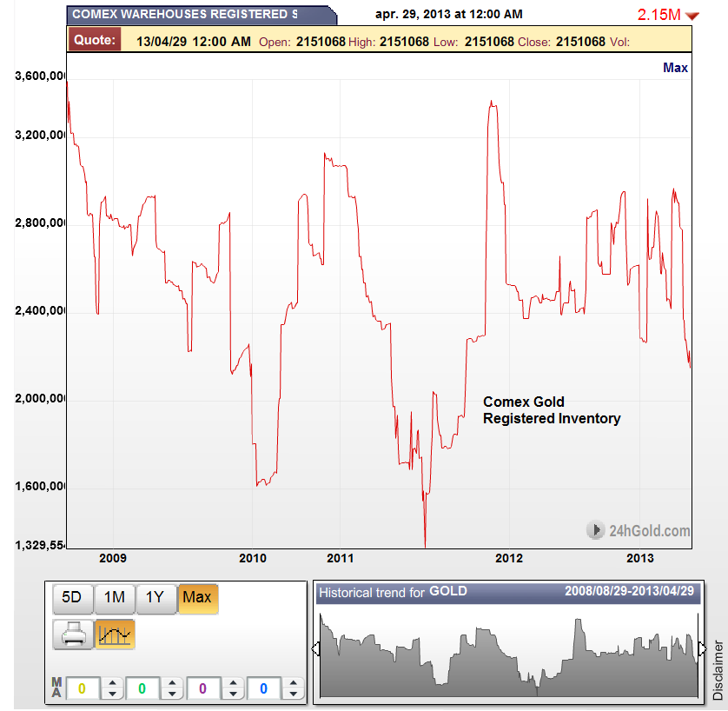728x711 pixels.
Task: Decrease the blue moving average value
Action: pyautogui.click(x=293, y=694)
